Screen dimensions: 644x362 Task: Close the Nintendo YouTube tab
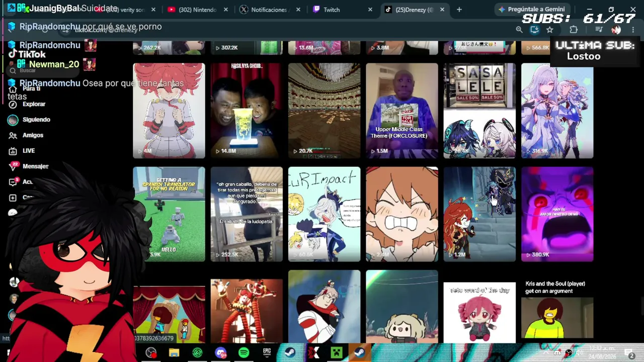click(x=226, y=10)
